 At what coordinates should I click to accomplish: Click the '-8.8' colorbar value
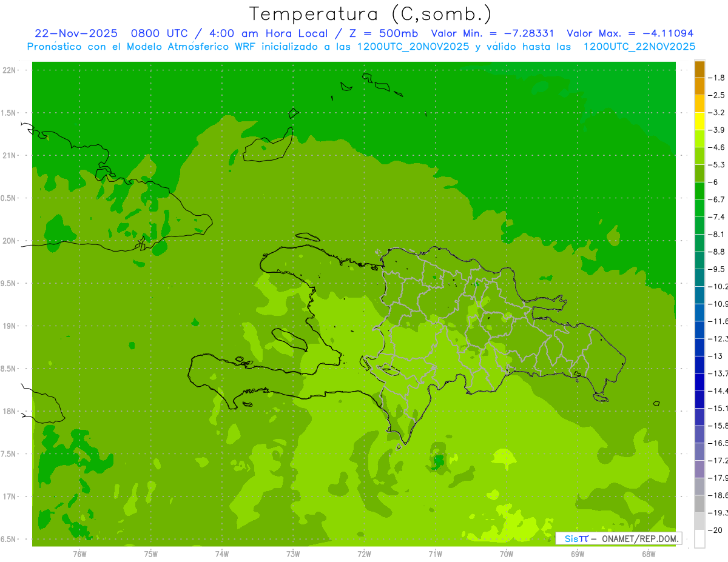(716, 252)
